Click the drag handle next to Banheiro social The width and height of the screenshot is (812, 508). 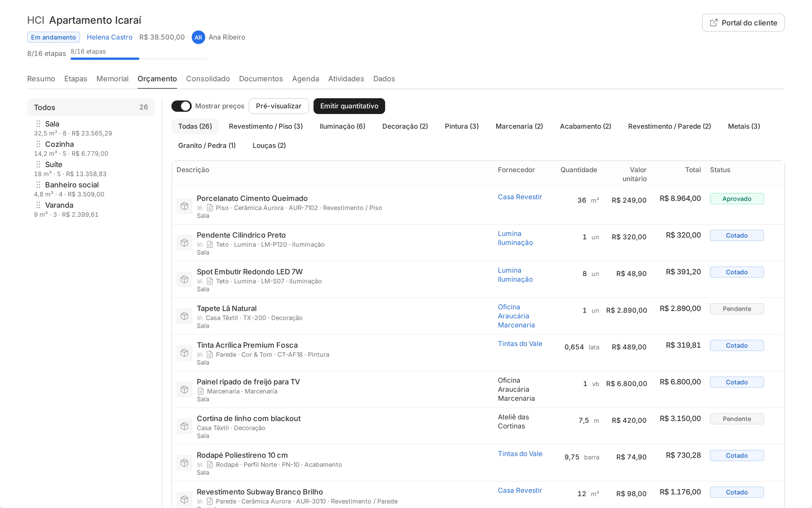[38, 185]
